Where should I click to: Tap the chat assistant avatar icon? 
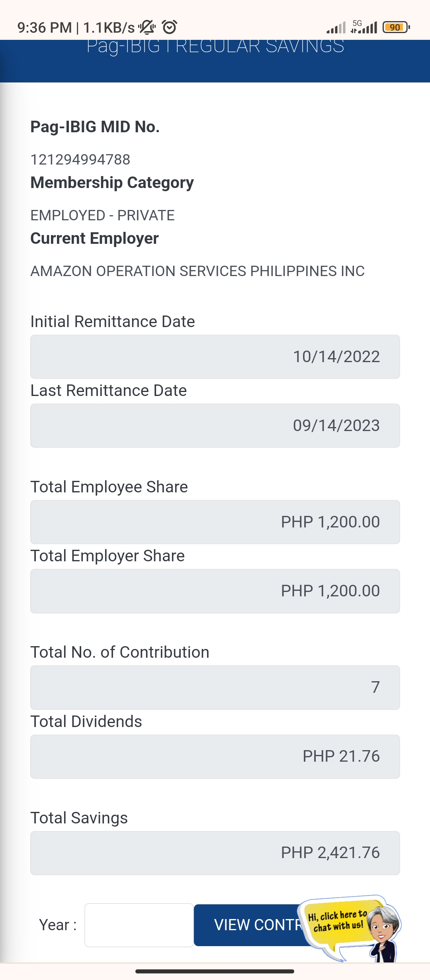coord(383,928)
